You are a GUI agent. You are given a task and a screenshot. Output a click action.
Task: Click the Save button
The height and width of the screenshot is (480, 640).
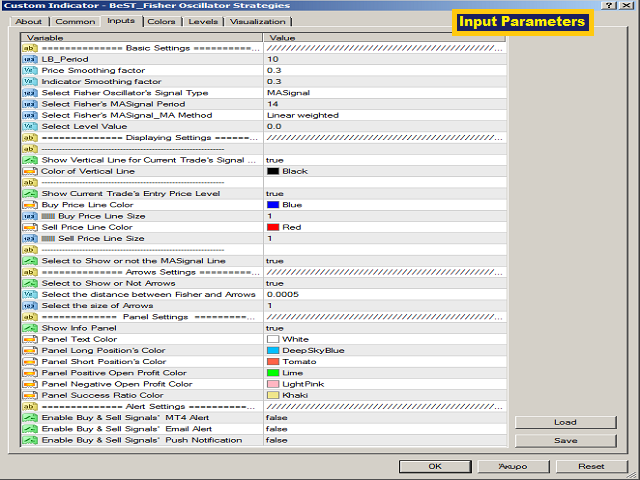coord(565,440)
